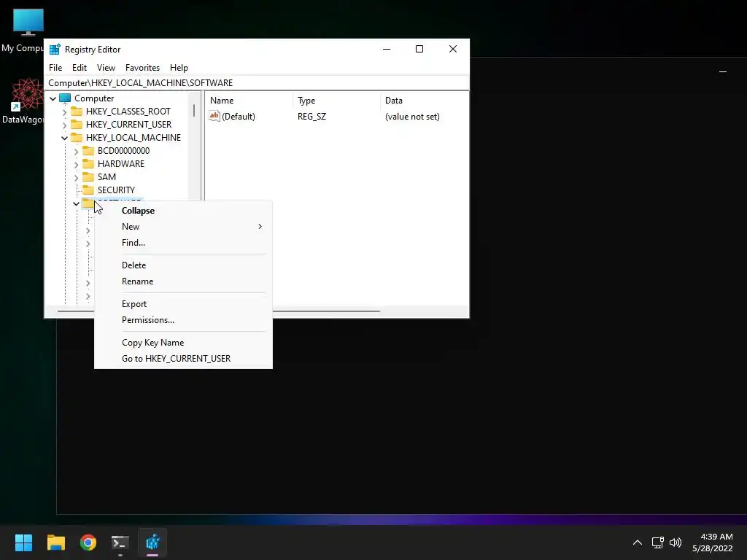This screenshot has width=747, height=560.
Task: Click the Data column header
Action: click(425, 101)
